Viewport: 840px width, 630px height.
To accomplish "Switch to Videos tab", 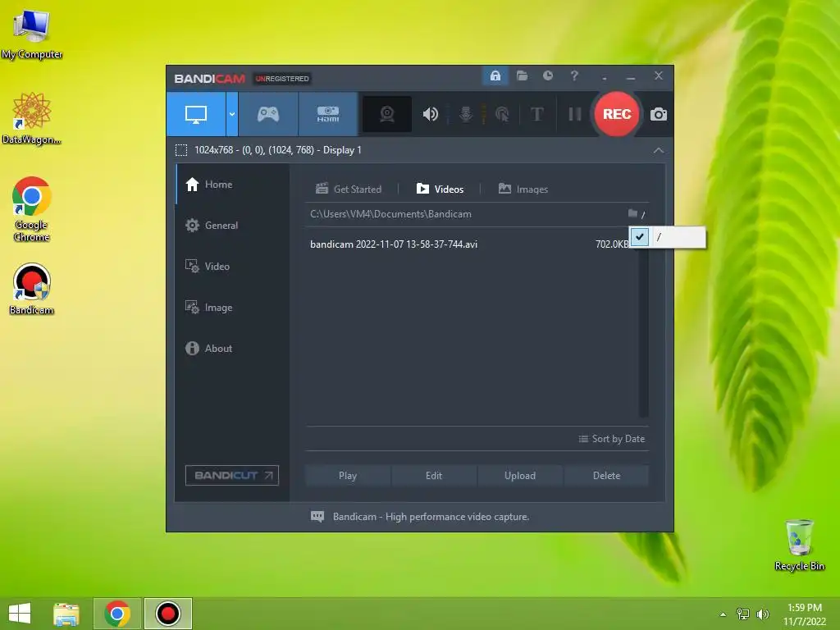I will click(440, 189).
